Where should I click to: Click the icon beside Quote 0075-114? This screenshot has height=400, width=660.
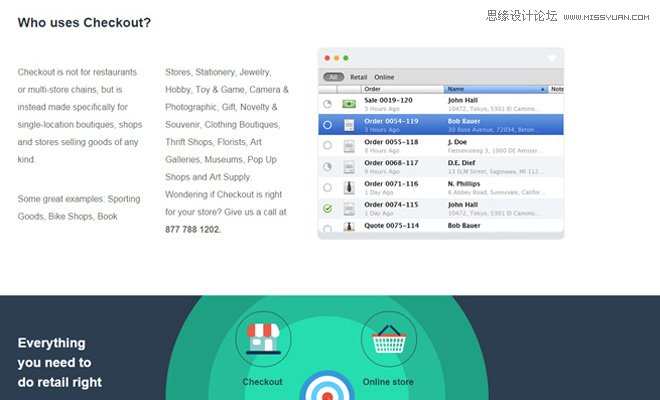coord(349,227)
